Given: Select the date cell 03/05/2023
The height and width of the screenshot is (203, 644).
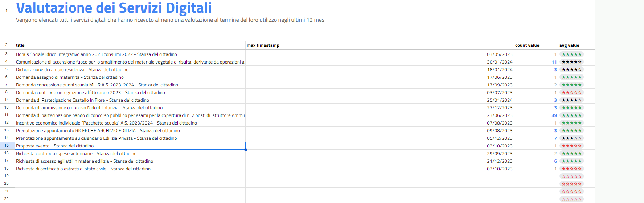Looking at the screenshot, I should tap(380, 54).
